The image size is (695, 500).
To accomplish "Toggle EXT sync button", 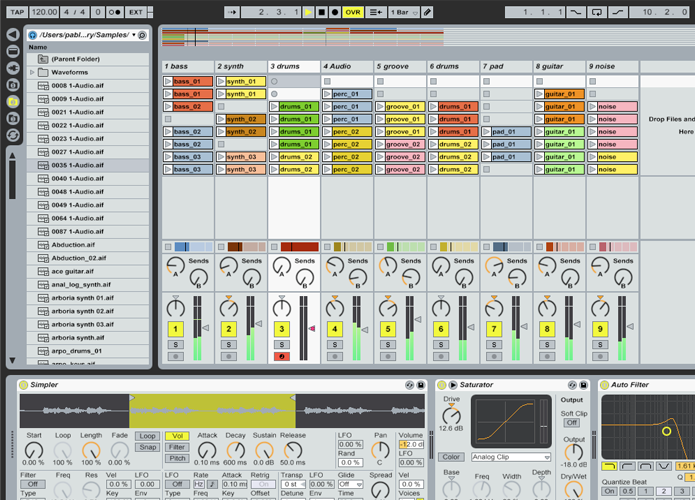I will [136, 12].
